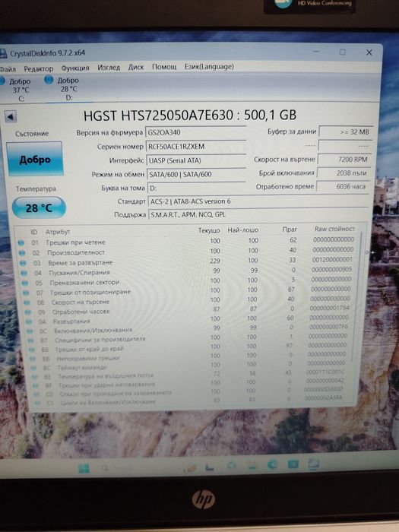The width and height of the screenshot is (399, 532).
Task: Click the features field S.M.A.R.T., APM, NCQ, GPL
Action: pyautogui.click(x=258, y=214)
